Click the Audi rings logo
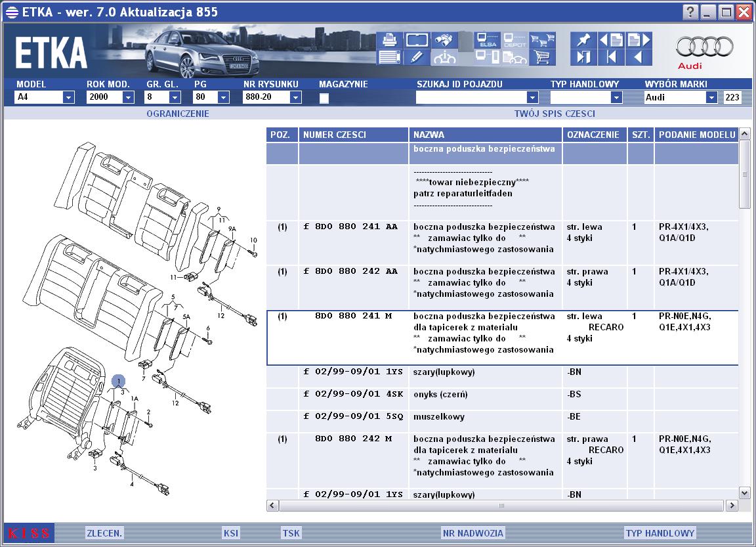 click(x=704, y=47)
